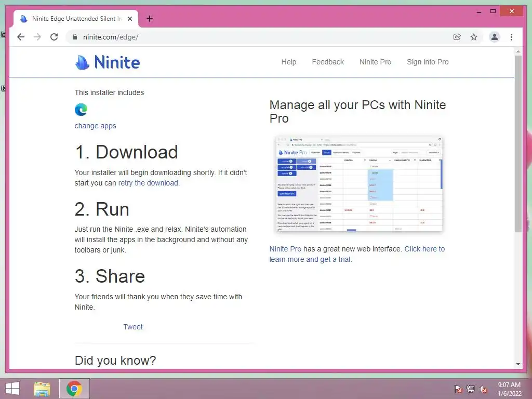Reload the Ninite page
The height and width of the screenshot is (399, 532).
click(x=54, y=37)
